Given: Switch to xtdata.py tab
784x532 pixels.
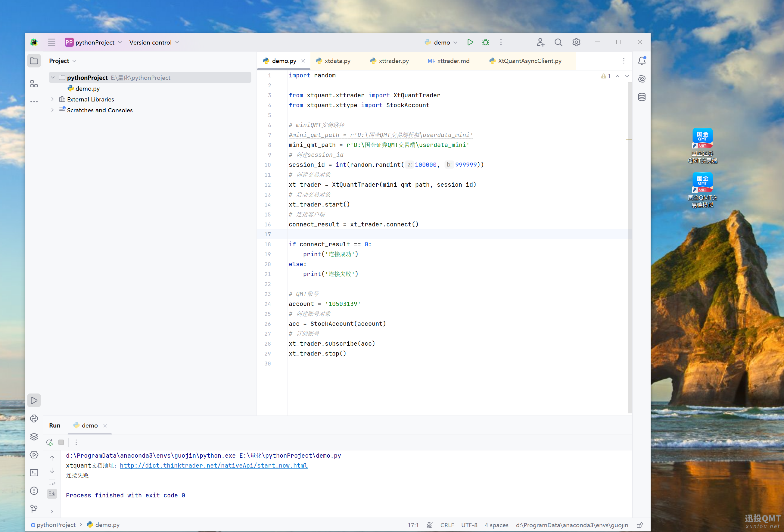Looking at the screenshot, I should tap(333, 61).
